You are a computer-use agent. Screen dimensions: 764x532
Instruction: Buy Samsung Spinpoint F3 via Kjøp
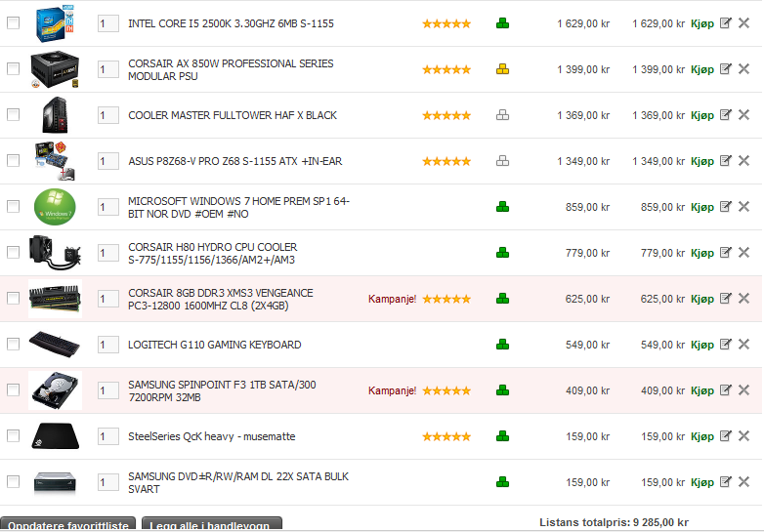[702, 390]
